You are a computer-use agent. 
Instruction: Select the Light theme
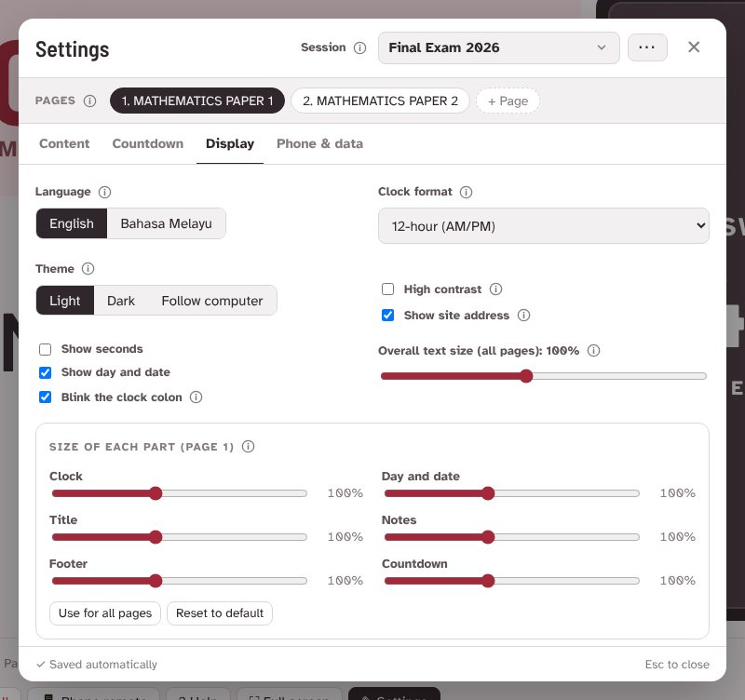click(x=65, y=301)
